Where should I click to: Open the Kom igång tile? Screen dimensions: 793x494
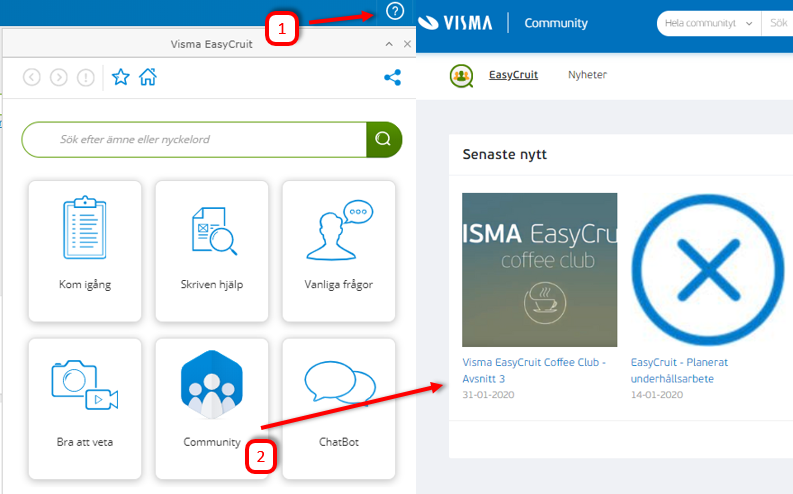coord(85,251)
